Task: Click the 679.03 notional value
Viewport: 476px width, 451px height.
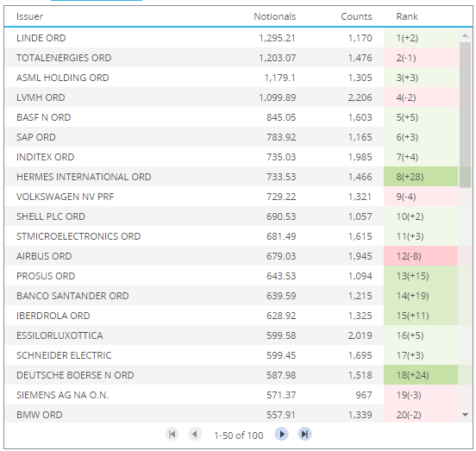Action: pos(281,256)
